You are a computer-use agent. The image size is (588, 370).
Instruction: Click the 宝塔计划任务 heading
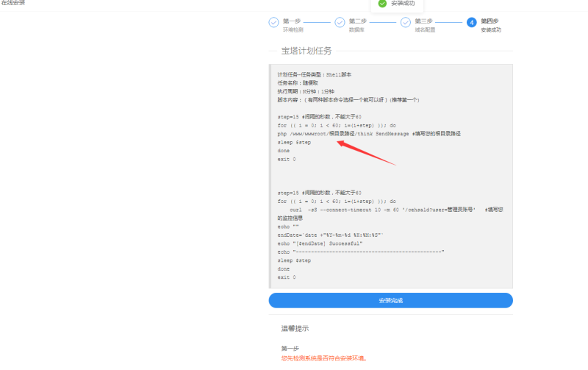click(x=306, y=51)
